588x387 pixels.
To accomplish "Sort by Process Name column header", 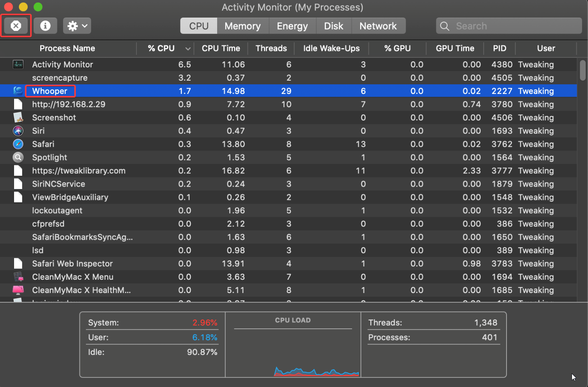I will click(67, 49).
